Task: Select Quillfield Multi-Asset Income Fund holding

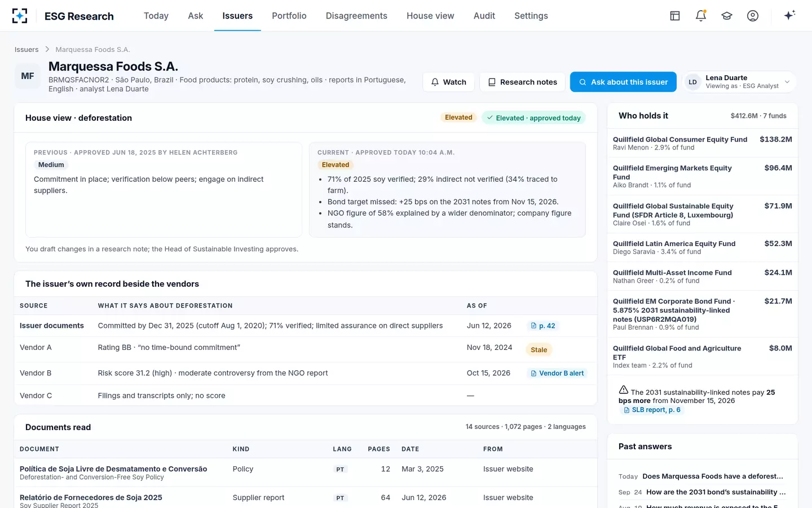Action: pyautogui.click(x=703, y=276)
